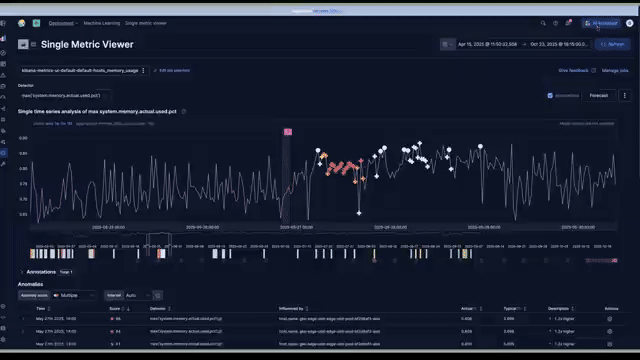This screenshot has width=640, height=360.
Task: Expand the May 27th 2025, 14:00 anomaly row
Action: click(x=23, y=331)
